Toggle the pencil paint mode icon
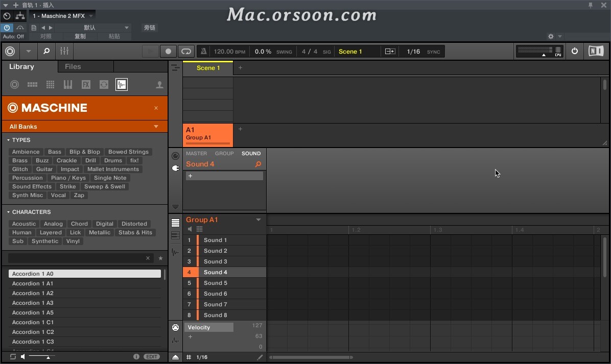This screenshot has height=364, width=611. 260,357
